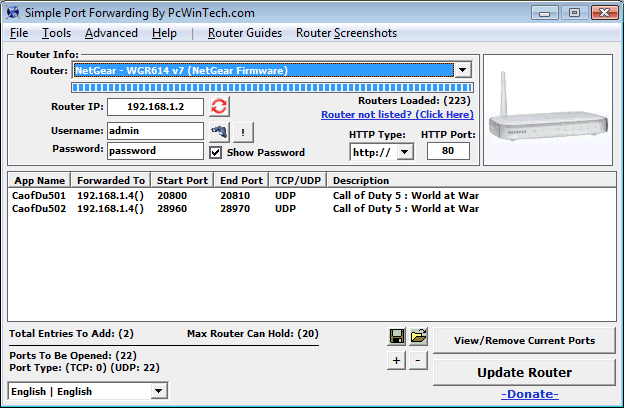Open the Router Screenshots menu
The width and height of the screenshot is (624, 408).
tap(346, 33)
